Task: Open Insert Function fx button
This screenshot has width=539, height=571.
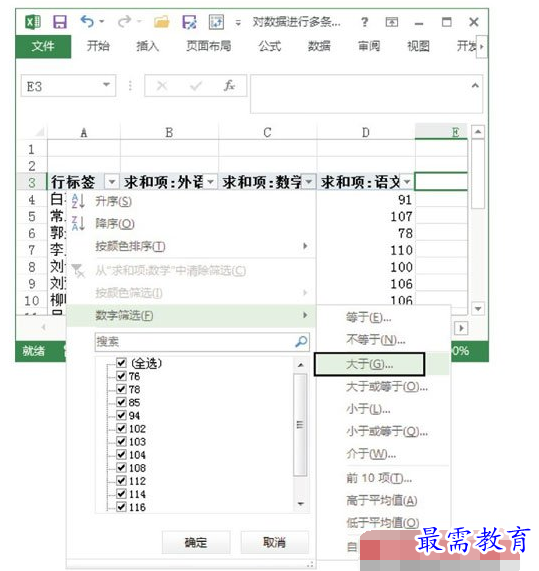Action: [229, 86]
